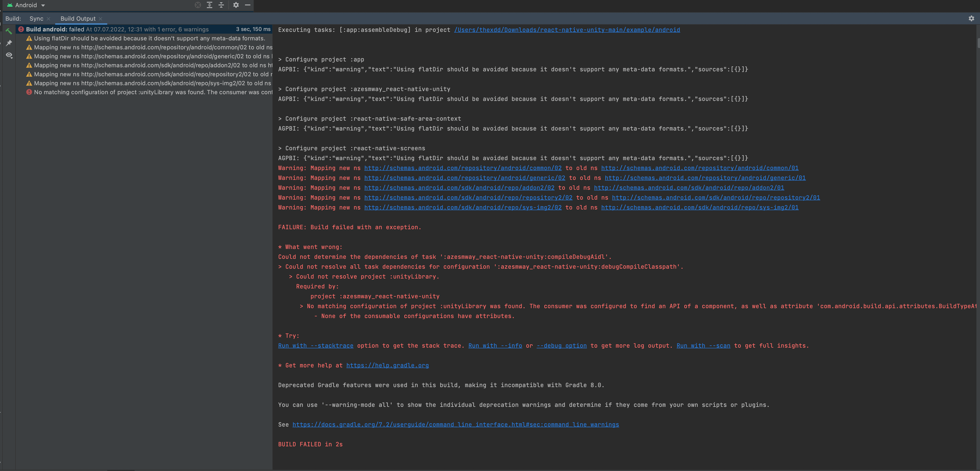Open the eye view options filter
The width and height of the screenshot is (980, 471).
coord(9,55)
